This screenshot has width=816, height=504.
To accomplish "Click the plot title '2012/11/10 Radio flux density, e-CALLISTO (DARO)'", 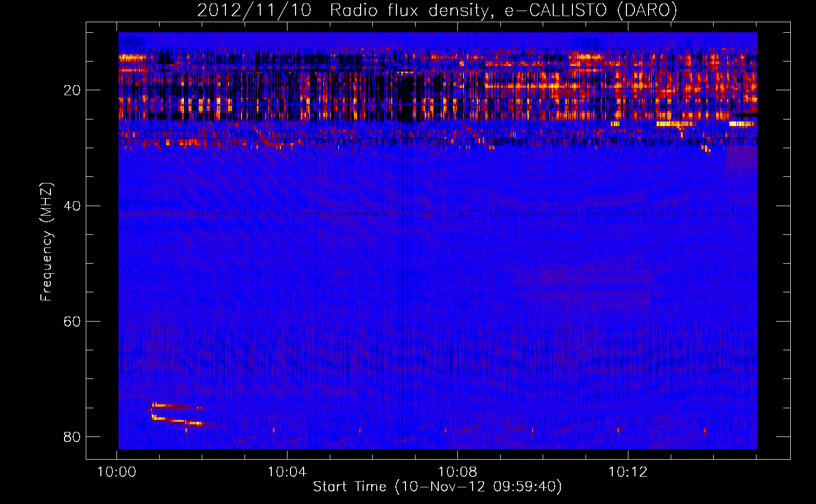I will click(437, 10).
